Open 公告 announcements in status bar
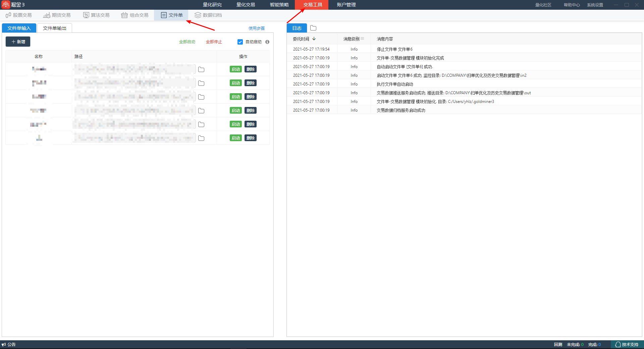Screen dimensions: 644x349 [x=9, y=345]
